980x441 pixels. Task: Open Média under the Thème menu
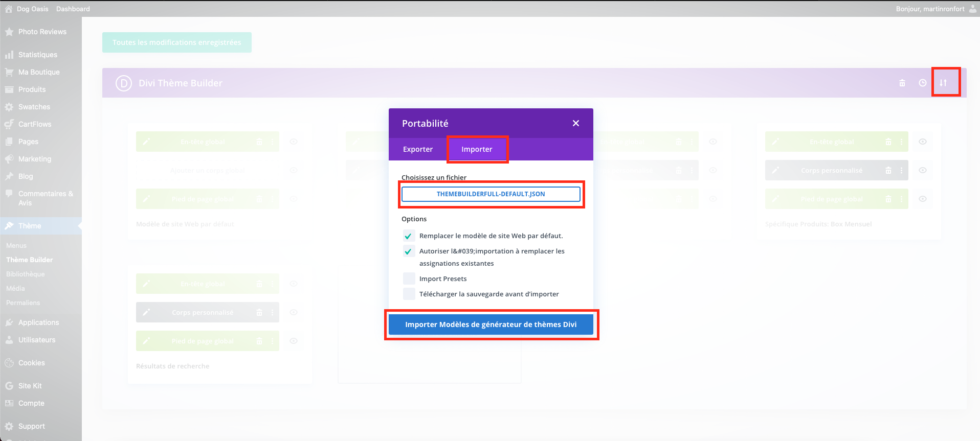[15, 288]
